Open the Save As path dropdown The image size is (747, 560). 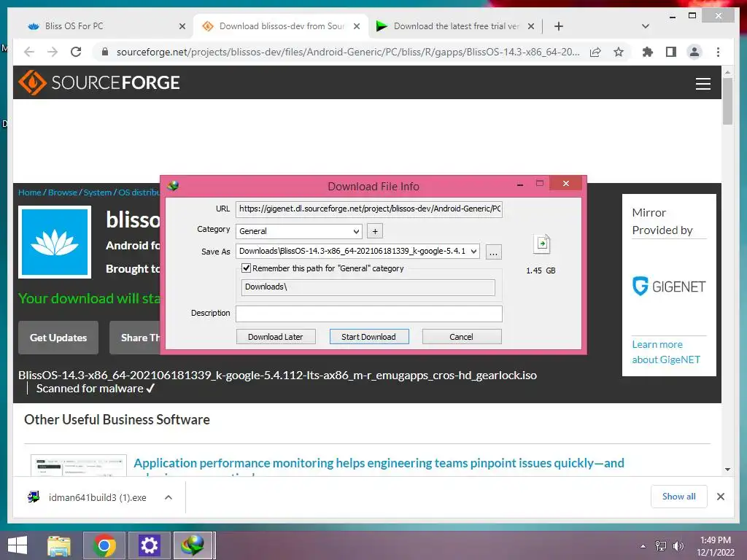(x=473, y=252)
